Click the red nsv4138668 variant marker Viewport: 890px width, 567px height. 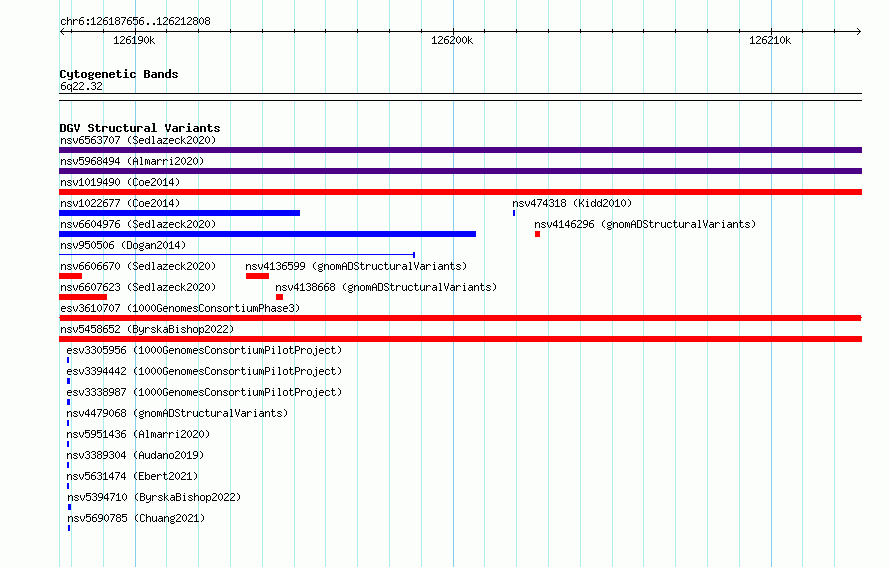(x=279, y=297)
